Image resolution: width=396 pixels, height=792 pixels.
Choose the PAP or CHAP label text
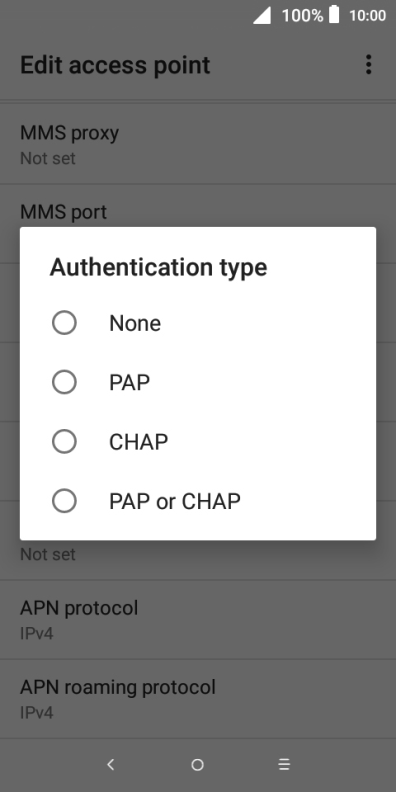[x=175, y=502]
